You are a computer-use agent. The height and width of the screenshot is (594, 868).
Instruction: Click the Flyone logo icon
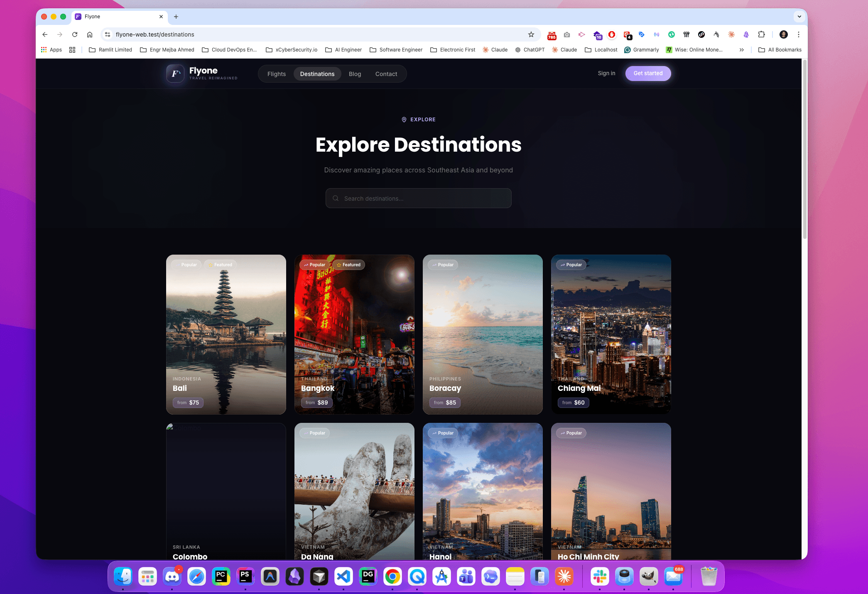pyautogui.click(x=175, y=74)
